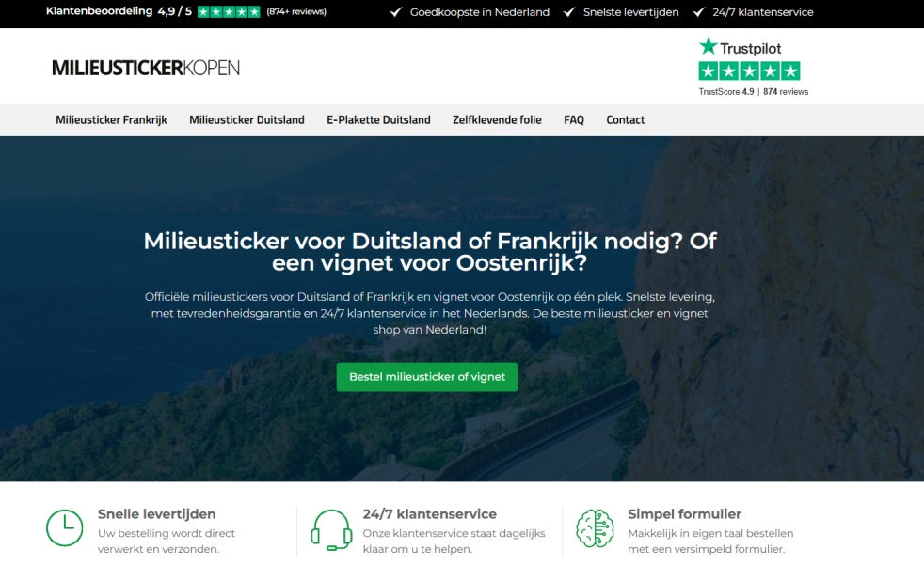
Task: Click the checkmark next to Snelste levertijden
Action: (x=569, y=12)
